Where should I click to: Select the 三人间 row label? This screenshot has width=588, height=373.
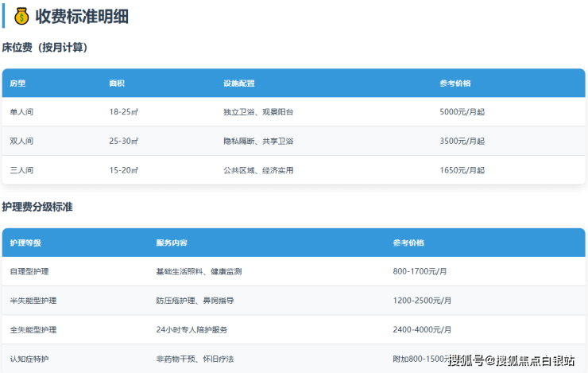(x=21, y=170)
